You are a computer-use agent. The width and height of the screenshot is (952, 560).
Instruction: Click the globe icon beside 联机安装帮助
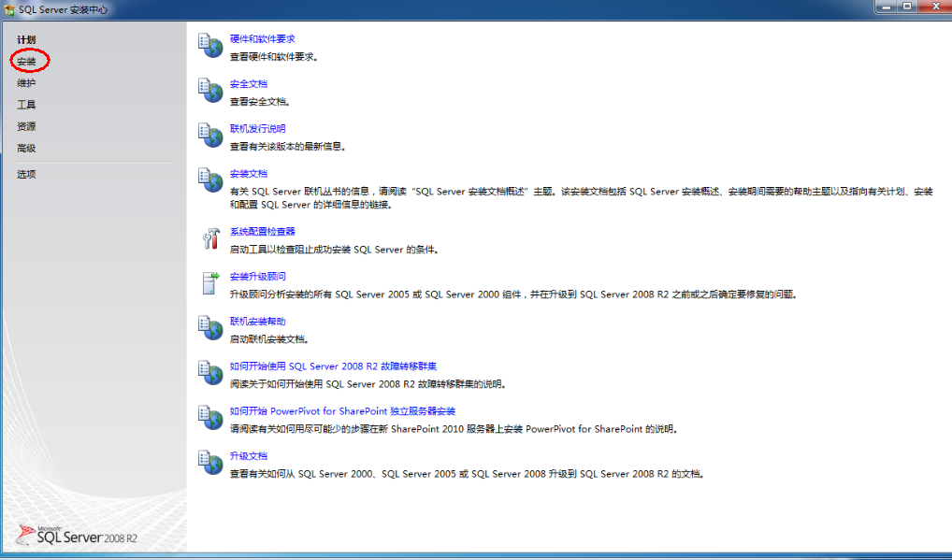pyautogui.click(x=210, y=328)
